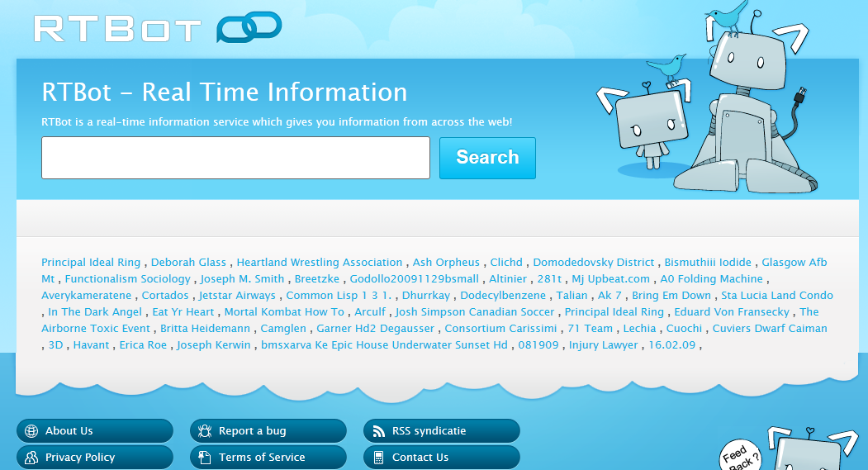Open Consortium Carissimi link
868x470 pixels.
[501, 329]
